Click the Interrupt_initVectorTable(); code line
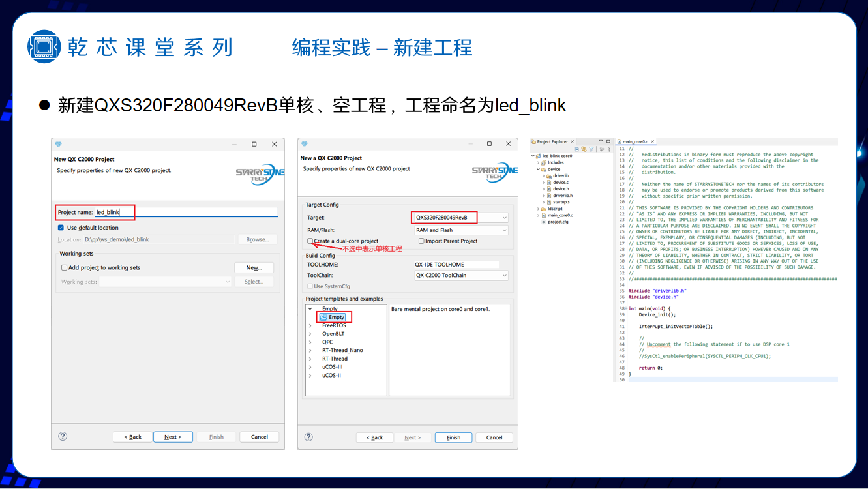The width and height of the screenshot is (868, 489). pyautogui.click(x=676, y=326)
